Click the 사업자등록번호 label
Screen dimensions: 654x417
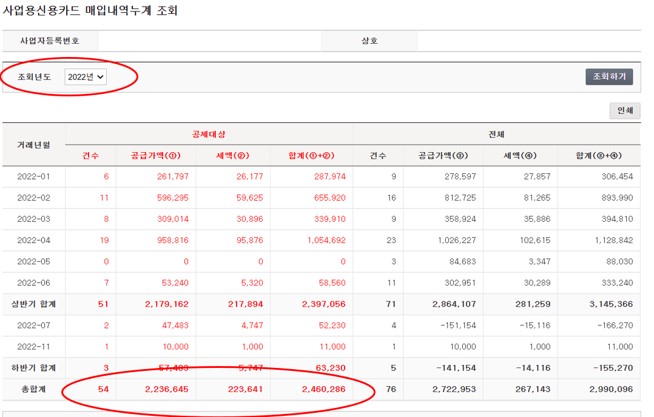point(50,41)
